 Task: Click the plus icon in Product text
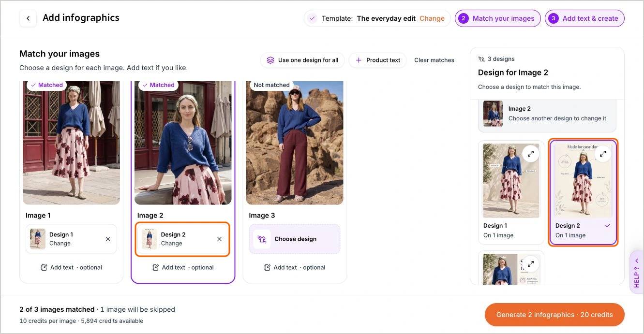pos(359,60)
